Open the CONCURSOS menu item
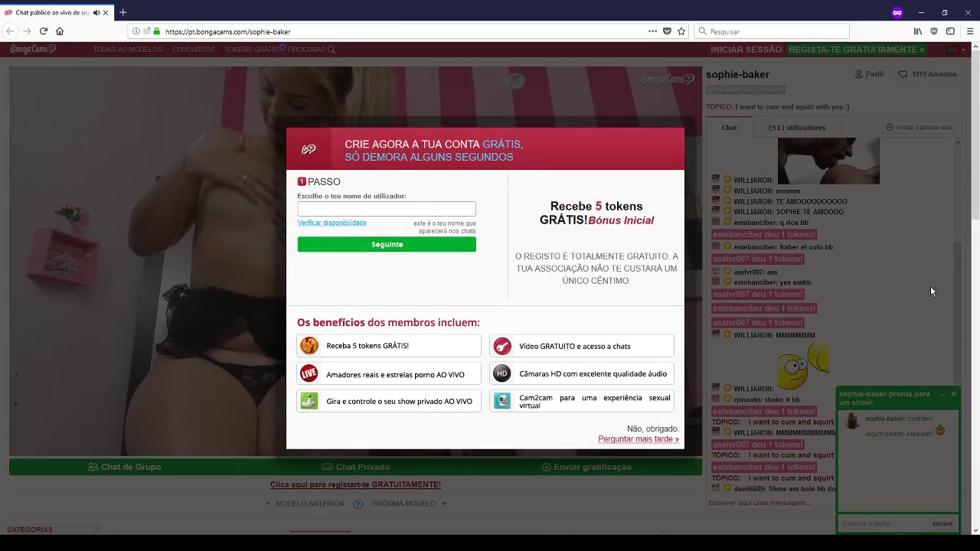Screen dimensions: 980x551 coord(193,50)
